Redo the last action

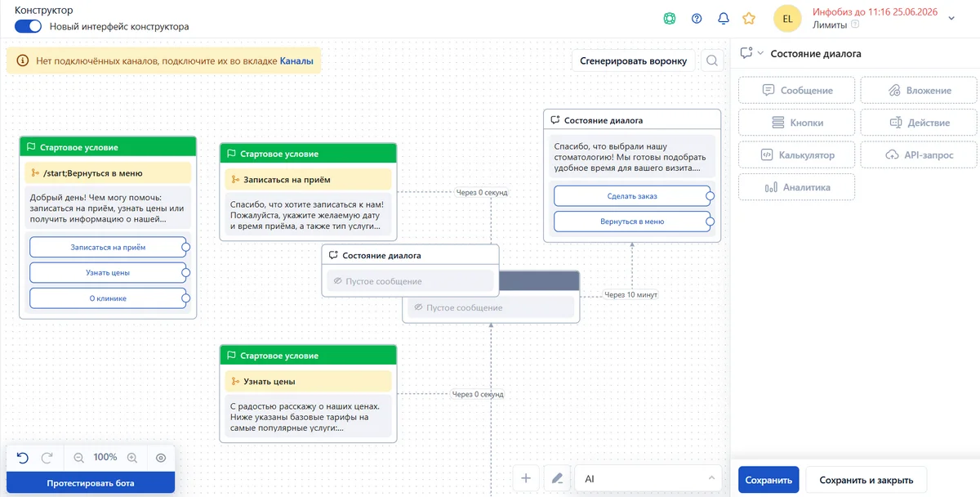click(x=47, y=458)
